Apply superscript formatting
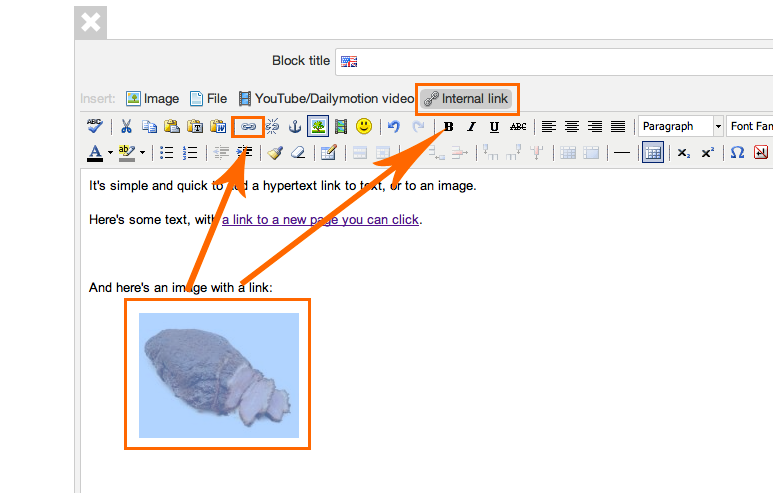The width and height of the screenshot is (773, 493). click(708, 153)
